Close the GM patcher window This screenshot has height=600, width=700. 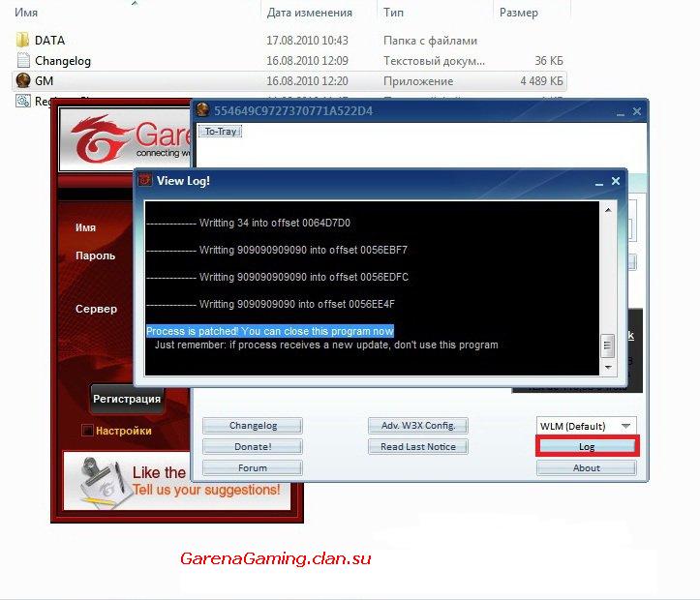click(x=637, y=111)
